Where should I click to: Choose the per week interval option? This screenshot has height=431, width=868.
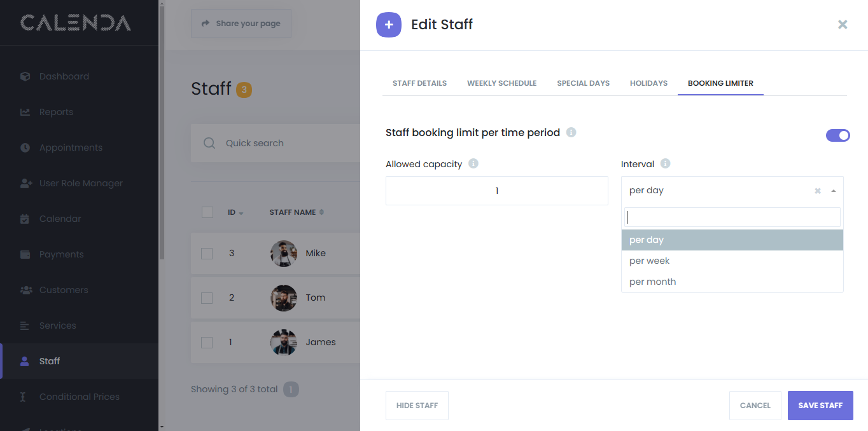point(649,261)
